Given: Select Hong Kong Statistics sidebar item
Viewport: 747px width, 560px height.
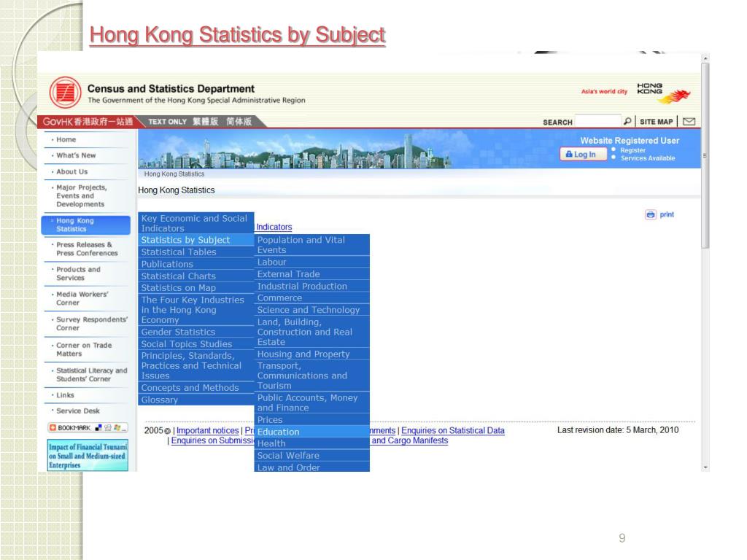Looking at the screenshot, I should tap(86, 225).
